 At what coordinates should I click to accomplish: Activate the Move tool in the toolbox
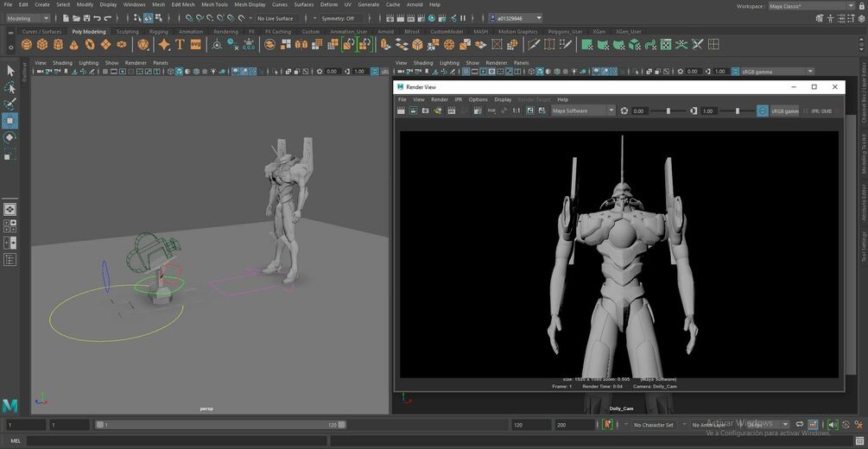(x=10, y=121)
